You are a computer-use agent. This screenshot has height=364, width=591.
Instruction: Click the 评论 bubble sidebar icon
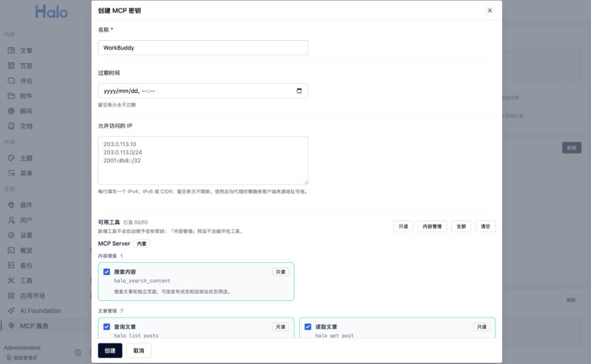11,80
